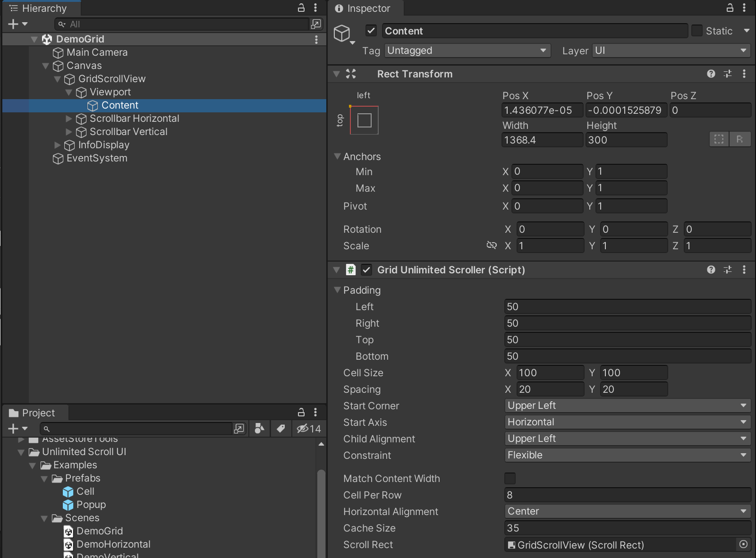Image resolution: width=756 pixels, height=558 pixels.
Task: Open Grid Unlimited Scroller preset settings
Action: [x=728, y=270]
